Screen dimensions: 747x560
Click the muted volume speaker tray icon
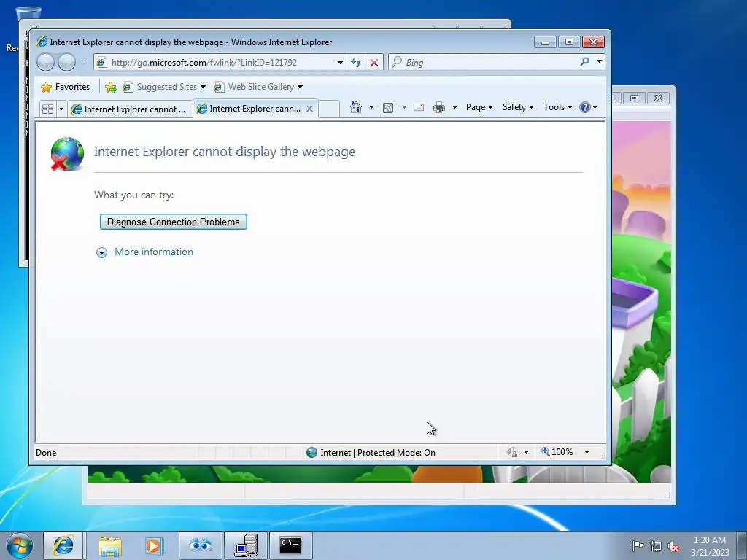673,546
